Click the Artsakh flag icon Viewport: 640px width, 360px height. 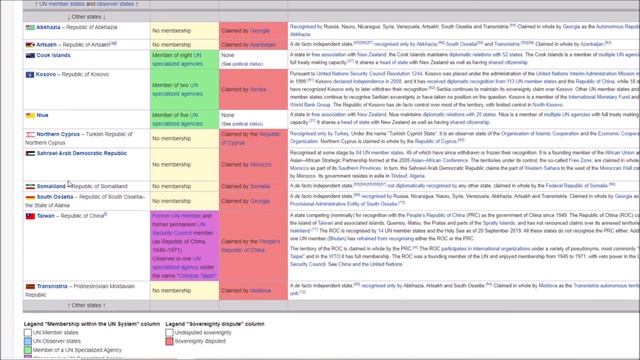tap(30, 44)
